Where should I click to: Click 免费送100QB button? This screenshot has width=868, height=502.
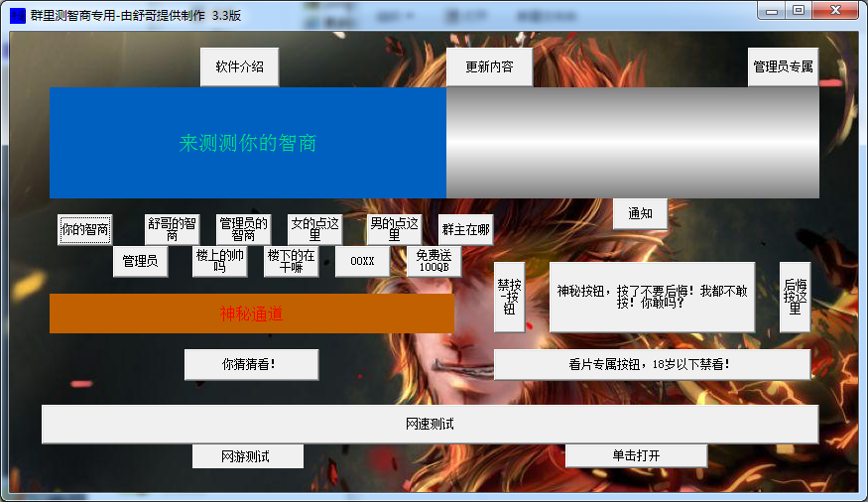click(x=434, y=261)
